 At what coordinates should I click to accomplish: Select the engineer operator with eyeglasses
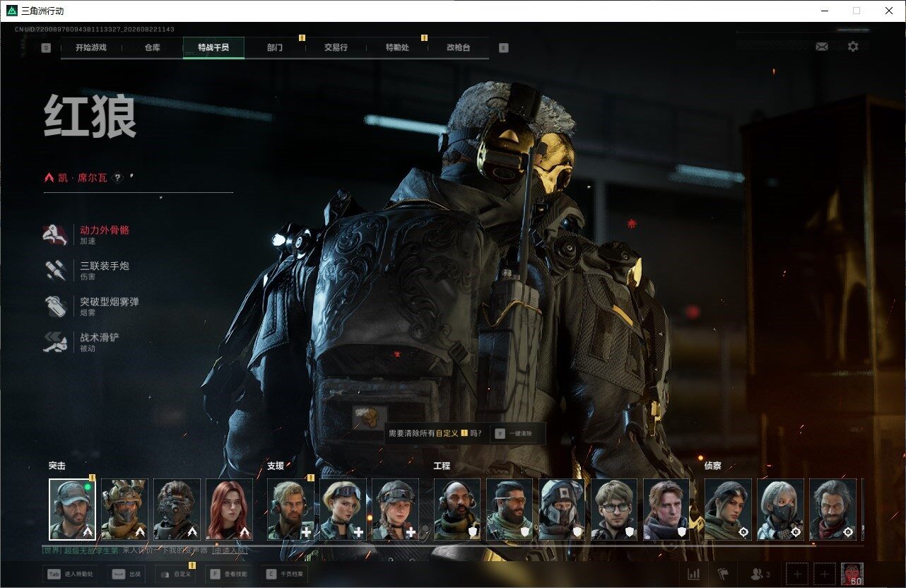[613, 510]
